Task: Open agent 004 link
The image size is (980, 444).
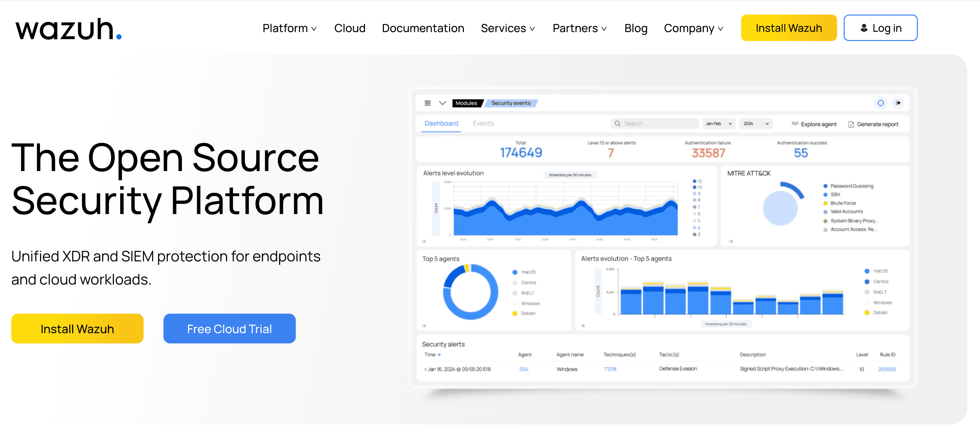Action: pyautogui.click(x=524, y=369)
